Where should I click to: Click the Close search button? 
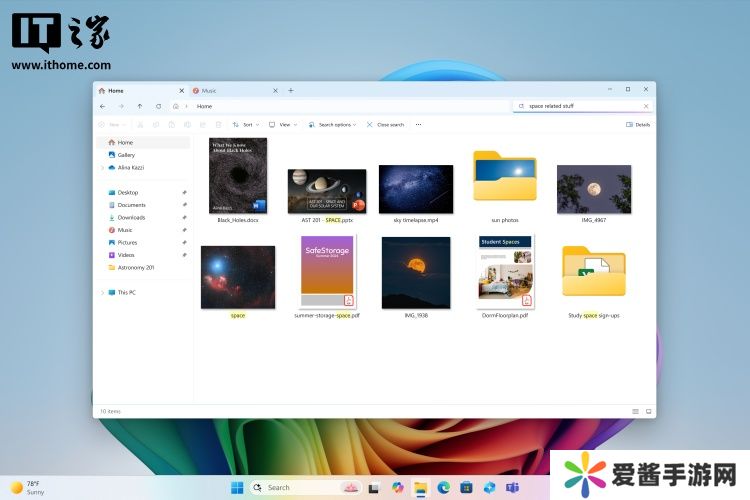(385, 125)
